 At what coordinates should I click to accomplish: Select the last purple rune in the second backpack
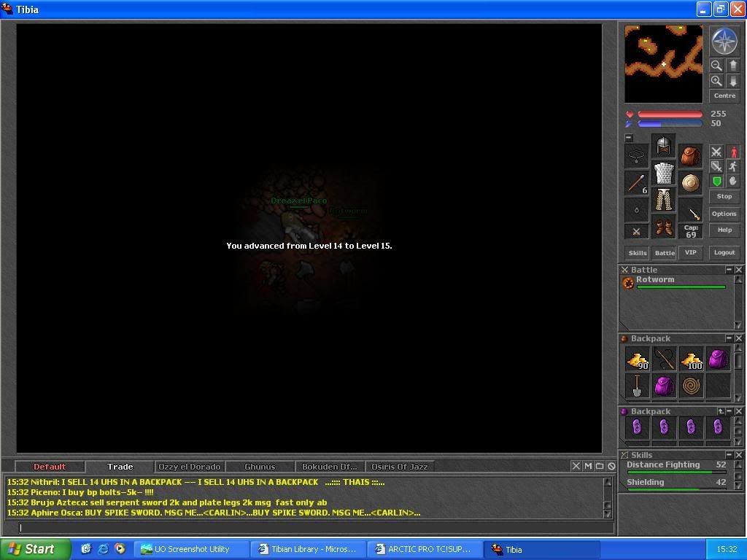[719, 427]
